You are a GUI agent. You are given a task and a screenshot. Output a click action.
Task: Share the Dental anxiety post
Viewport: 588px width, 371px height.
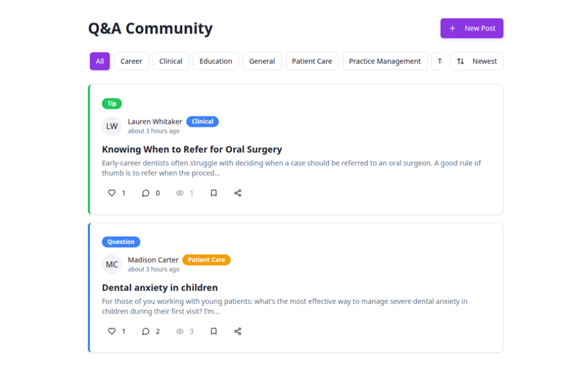click(x=238, y=331)
